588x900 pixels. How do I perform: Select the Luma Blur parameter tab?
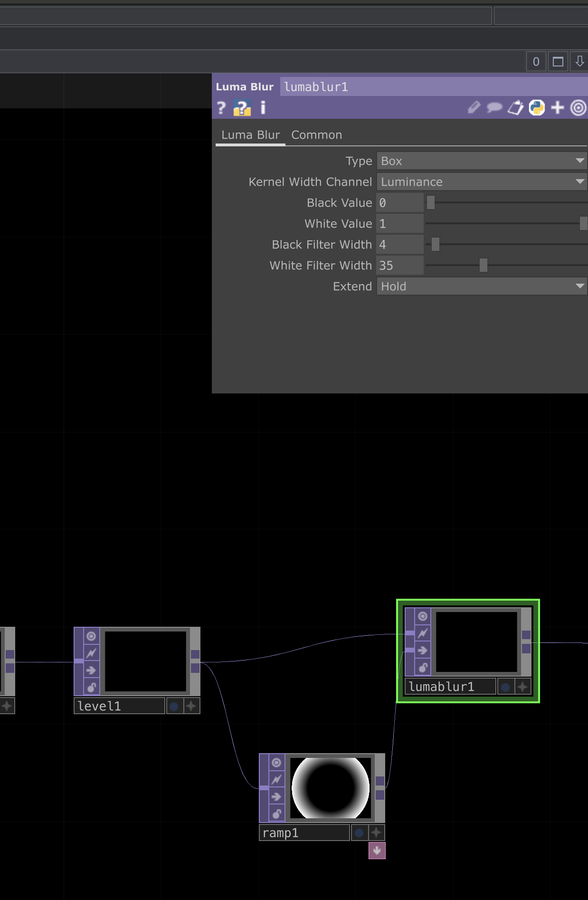[250, 135]
